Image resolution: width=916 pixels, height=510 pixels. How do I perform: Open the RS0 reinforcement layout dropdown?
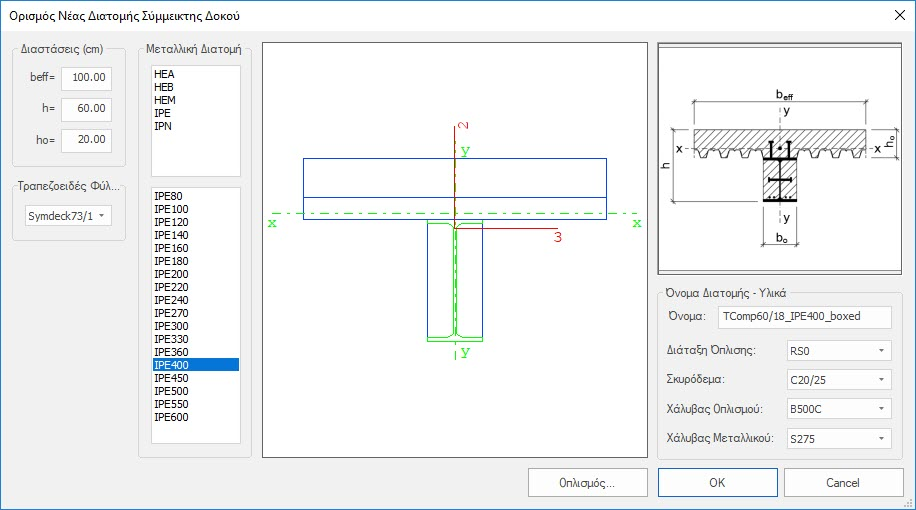[838, 350]
